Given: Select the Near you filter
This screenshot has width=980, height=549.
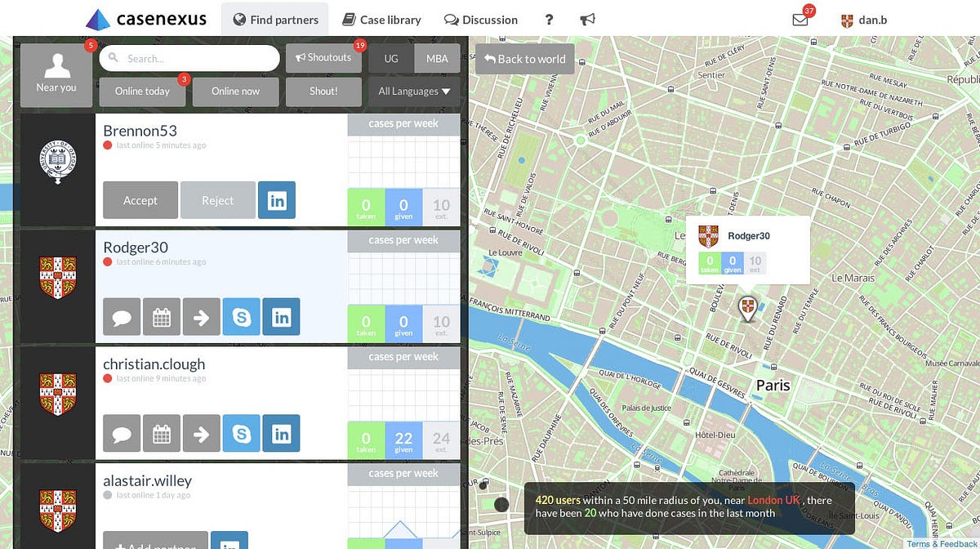Looking at the screenshot, I should pyautogui.click(x=56, y=75).
